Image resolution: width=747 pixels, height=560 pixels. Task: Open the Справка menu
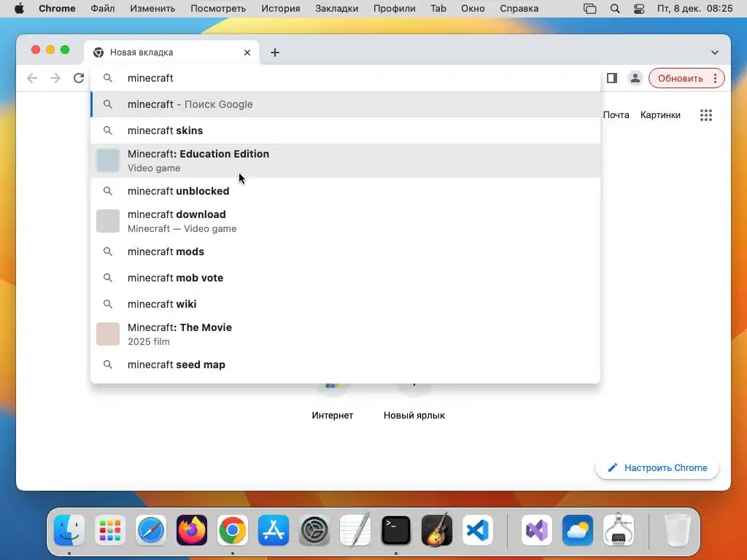tap(519, 9)
